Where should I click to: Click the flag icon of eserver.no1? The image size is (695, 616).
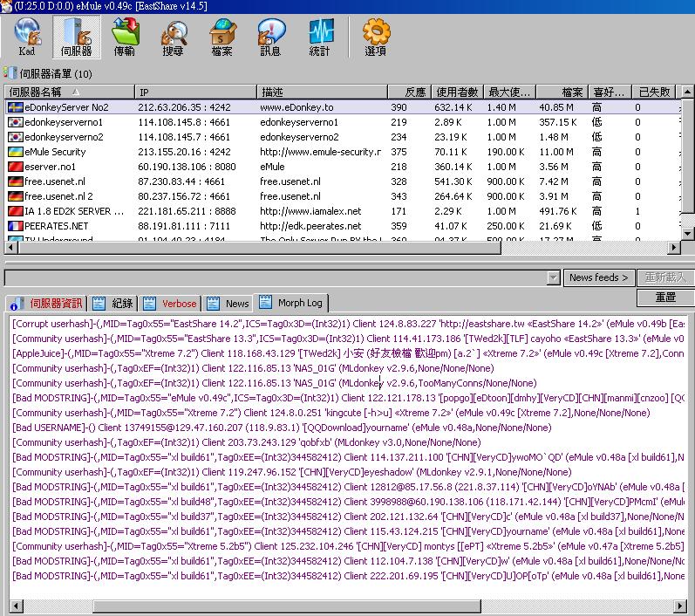pyautogui.click(x=16, y=167)
